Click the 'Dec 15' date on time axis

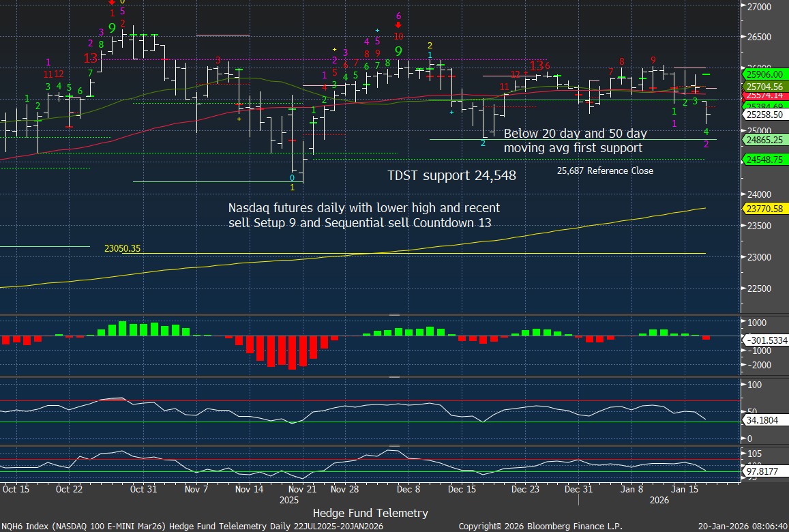click(x=462, y=489)
